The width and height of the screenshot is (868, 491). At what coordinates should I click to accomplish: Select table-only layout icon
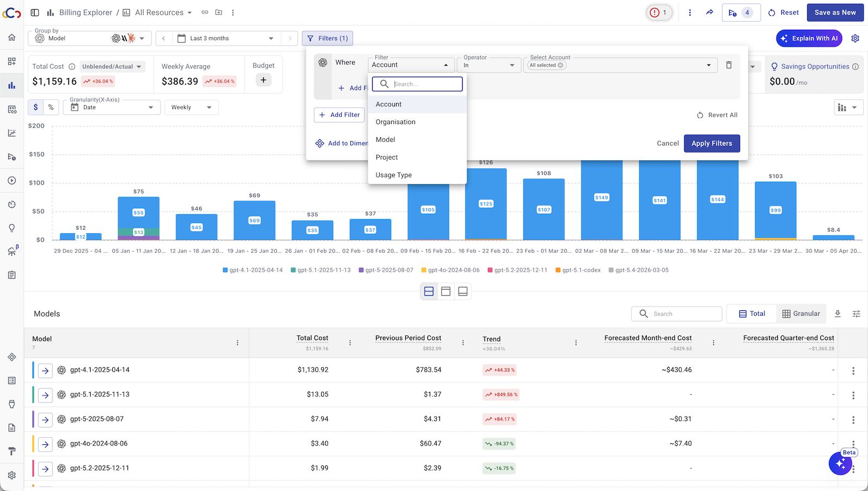point(463,291)
